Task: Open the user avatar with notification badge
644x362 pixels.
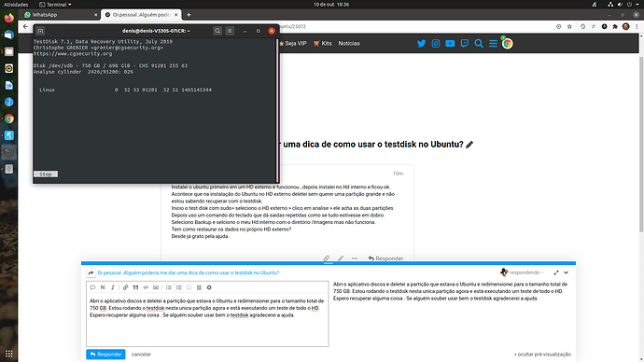Action: (x=507, y=43)
